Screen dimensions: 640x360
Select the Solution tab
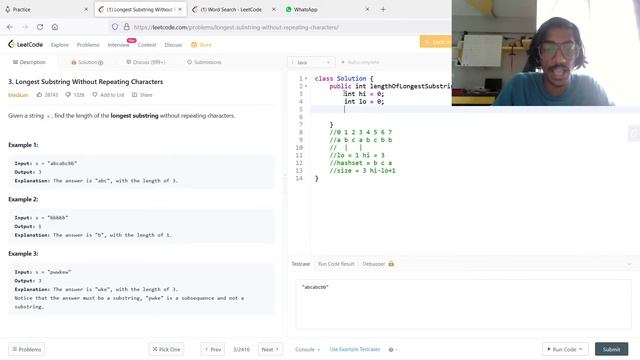pos(87,62)
